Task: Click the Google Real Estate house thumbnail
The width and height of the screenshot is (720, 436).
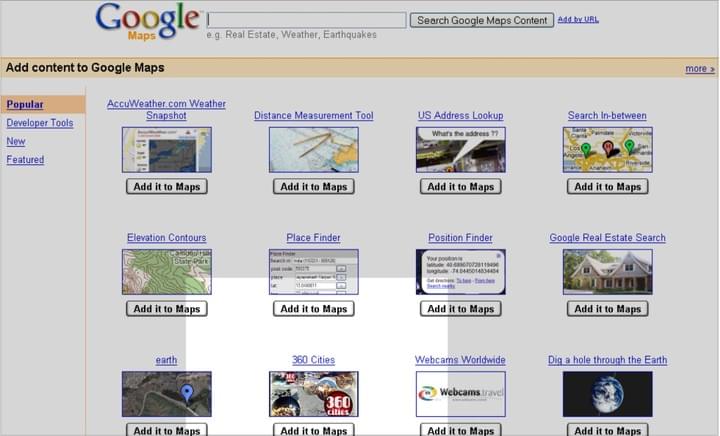Action: pyautogui.click(x=608, y=272)
